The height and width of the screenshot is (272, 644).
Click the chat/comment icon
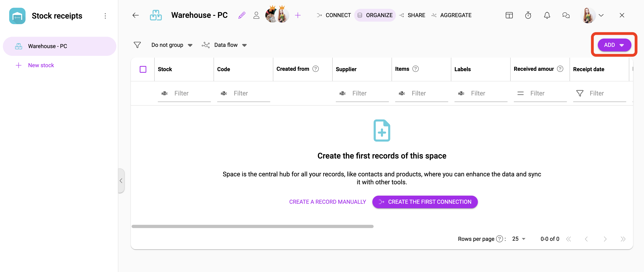click(x=566, y=15)
